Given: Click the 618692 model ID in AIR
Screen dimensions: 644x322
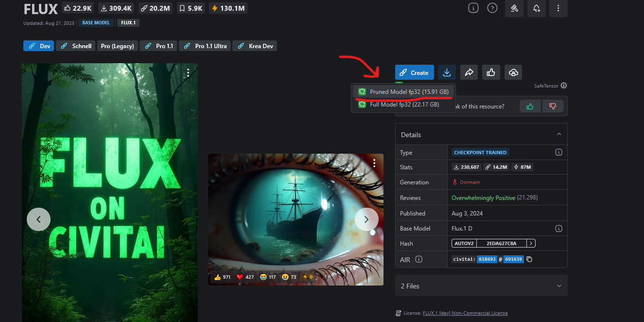Looking at the screenshot, I should (x=487, y=259).
